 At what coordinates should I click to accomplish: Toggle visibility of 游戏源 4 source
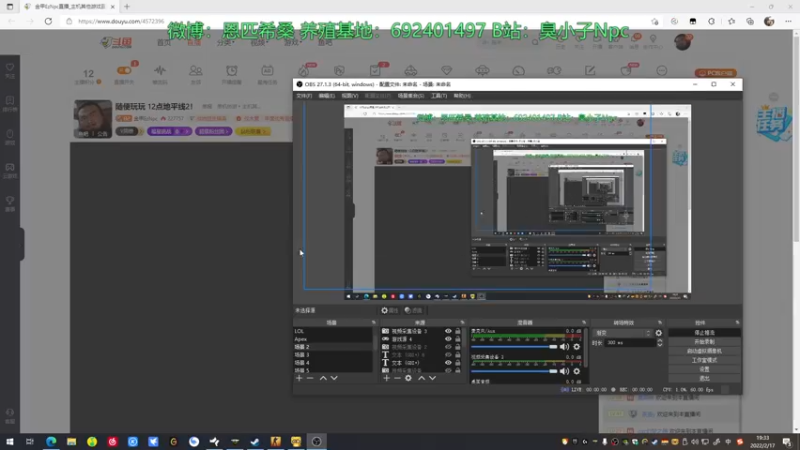click(x=448, y=339)
